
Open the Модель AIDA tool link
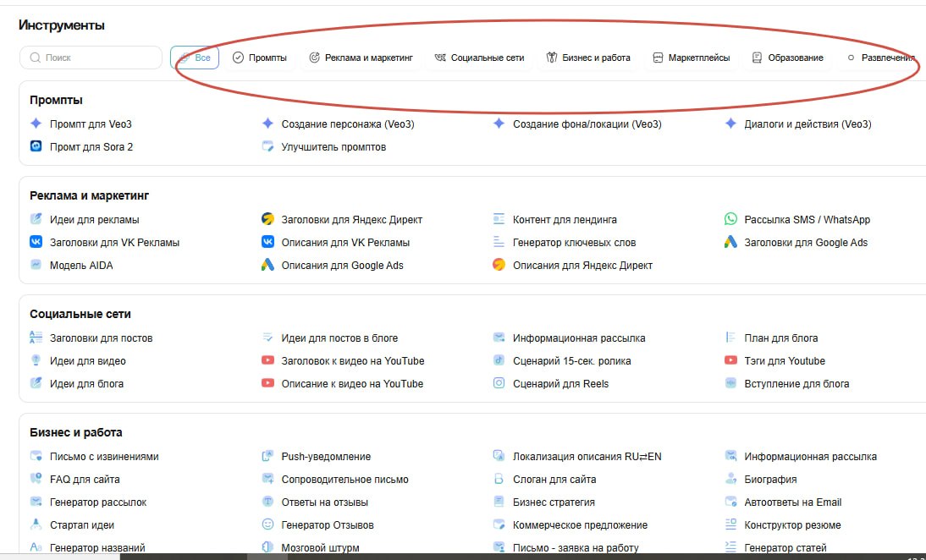point(81,266)
